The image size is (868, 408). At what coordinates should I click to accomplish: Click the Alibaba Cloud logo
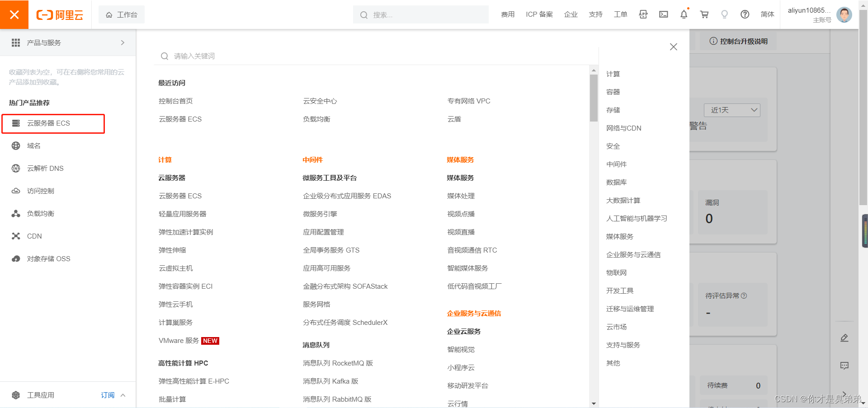(x=60, y=15)
